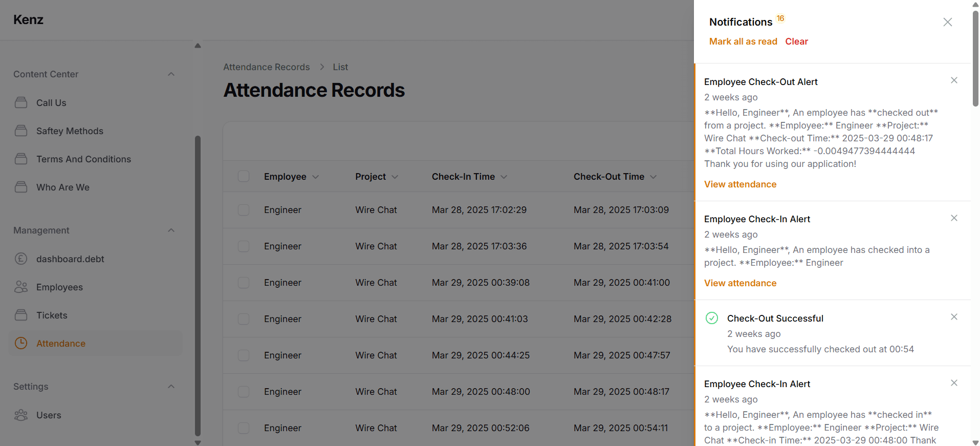Collapse the Management section

171,230
